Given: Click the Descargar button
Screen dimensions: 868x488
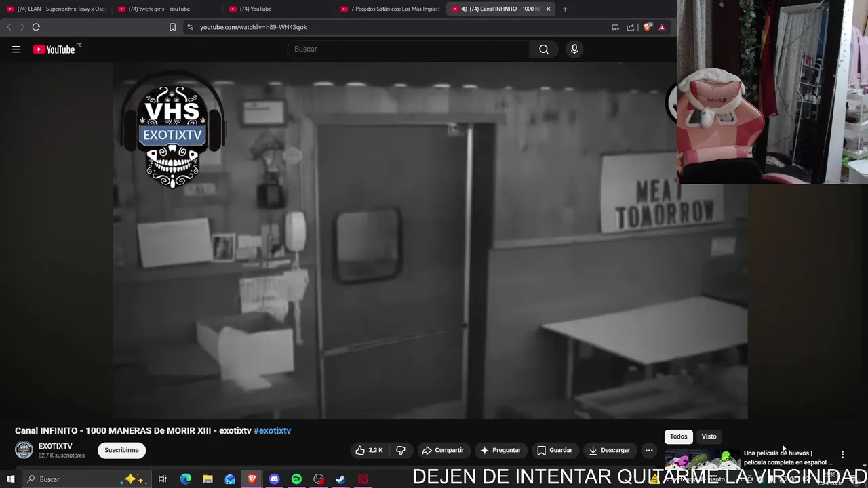Looking at the screenshot, I should click(x=610, y=450).
